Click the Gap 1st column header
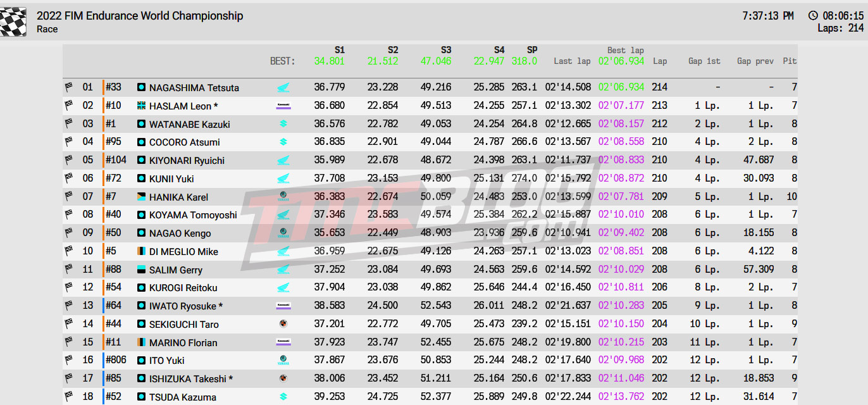This screenshot has height=405, width=868. pos(704,61)
